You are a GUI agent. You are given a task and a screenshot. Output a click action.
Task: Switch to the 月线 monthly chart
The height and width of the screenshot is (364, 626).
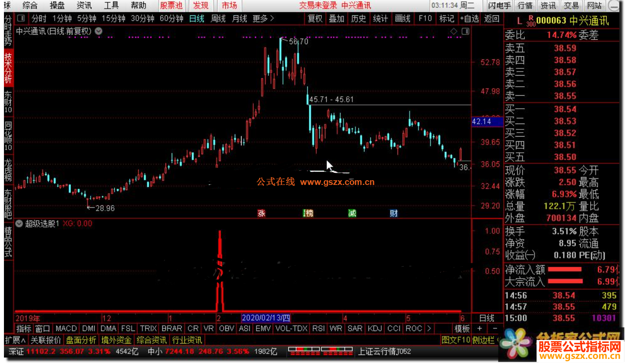pyautogui.click(x=240, y=18)
